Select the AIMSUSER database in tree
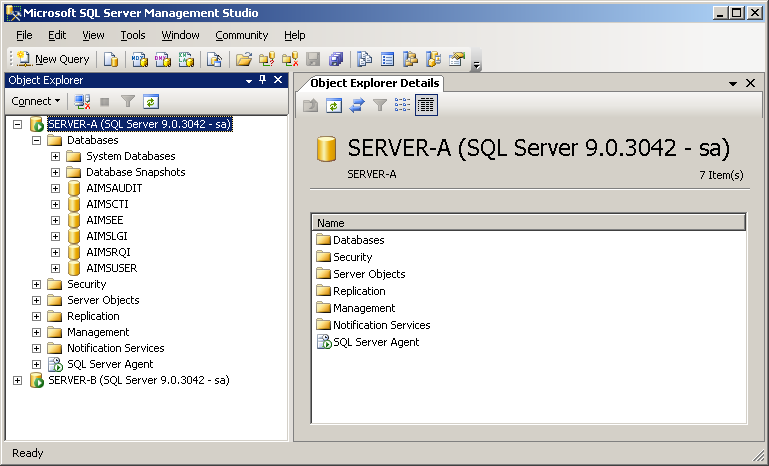Screen dimensions: 769x466 click(111, 268)
